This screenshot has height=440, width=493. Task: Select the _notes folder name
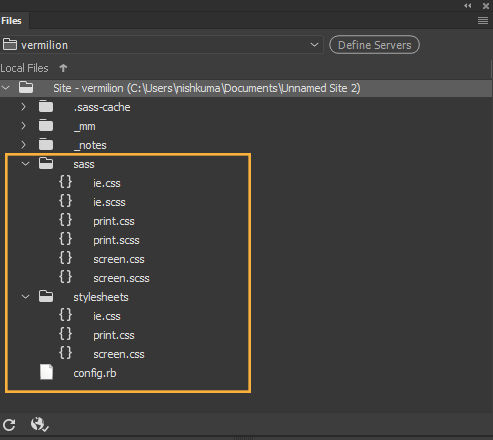click(90, 145)
